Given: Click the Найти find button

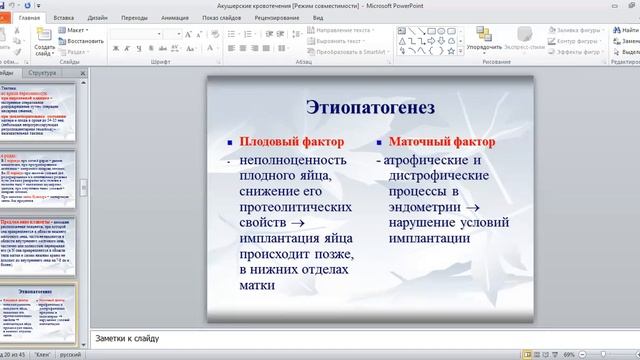Looking at the screenshot, I should tap(626, 30).
